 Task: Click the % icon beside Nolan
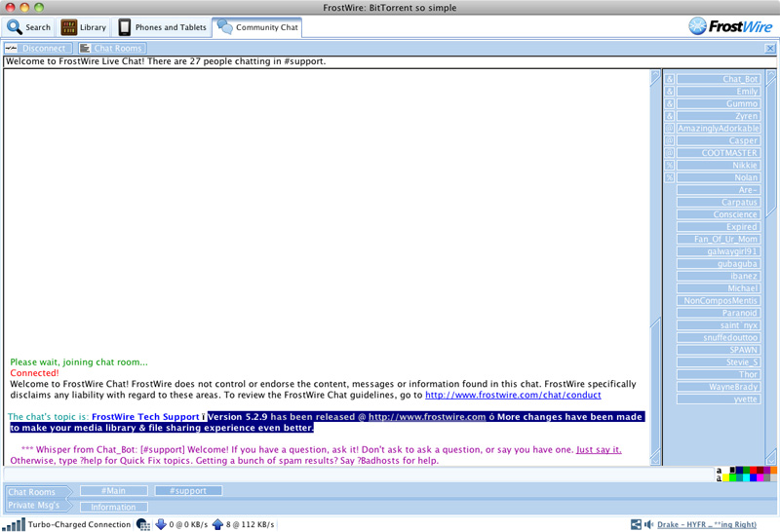pyautogui.click(x=670, y=177)
